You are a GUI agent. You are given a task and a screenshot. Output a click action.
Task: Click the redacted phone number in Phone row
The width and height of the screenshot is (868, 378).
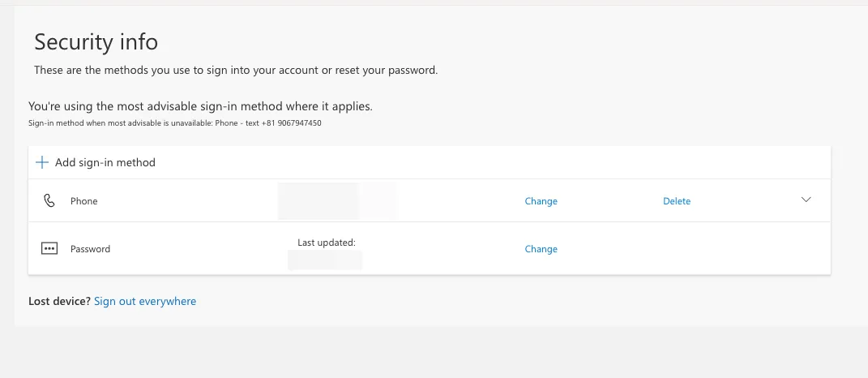tap(338, 200)
